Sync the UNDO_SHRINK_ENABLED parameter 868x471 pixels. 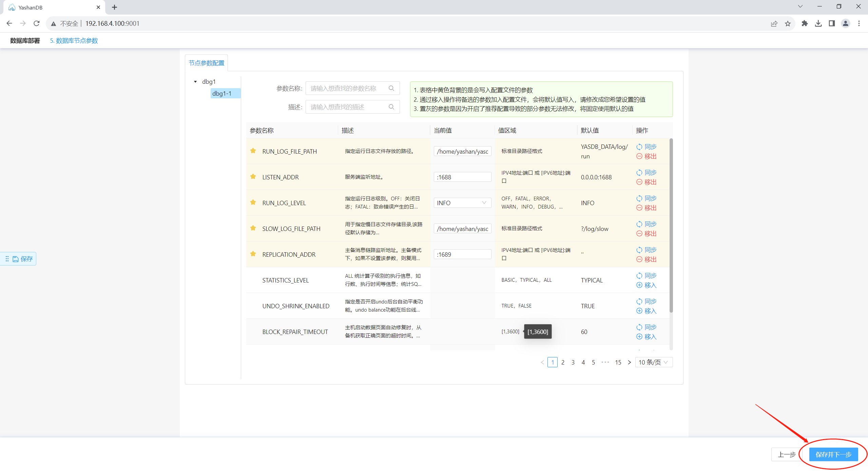tap(647, 301)
